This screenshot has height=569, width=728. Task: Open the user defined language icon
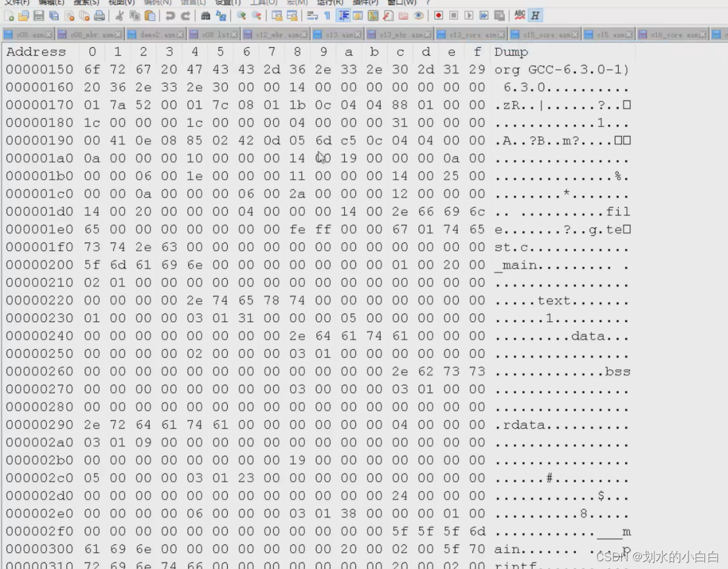click(358, 16)
